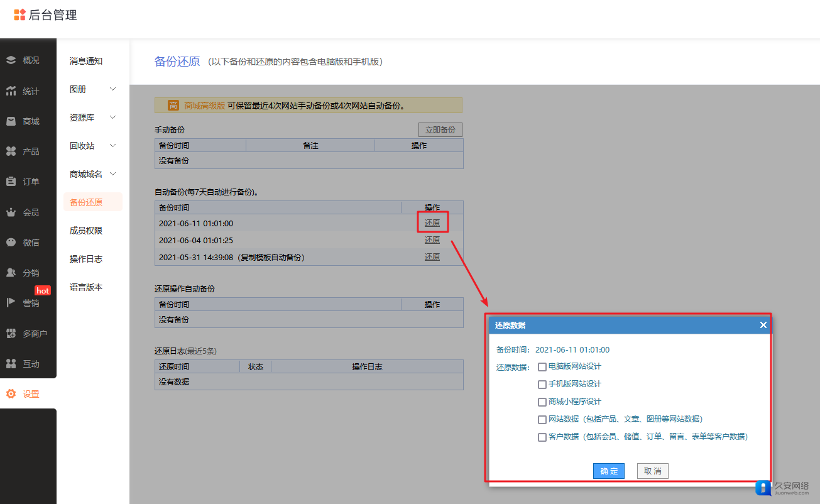This screenshot has height=504, width=820.
Task: Close the 还原数据 dialog with X
Action: (x=763, y=325)
